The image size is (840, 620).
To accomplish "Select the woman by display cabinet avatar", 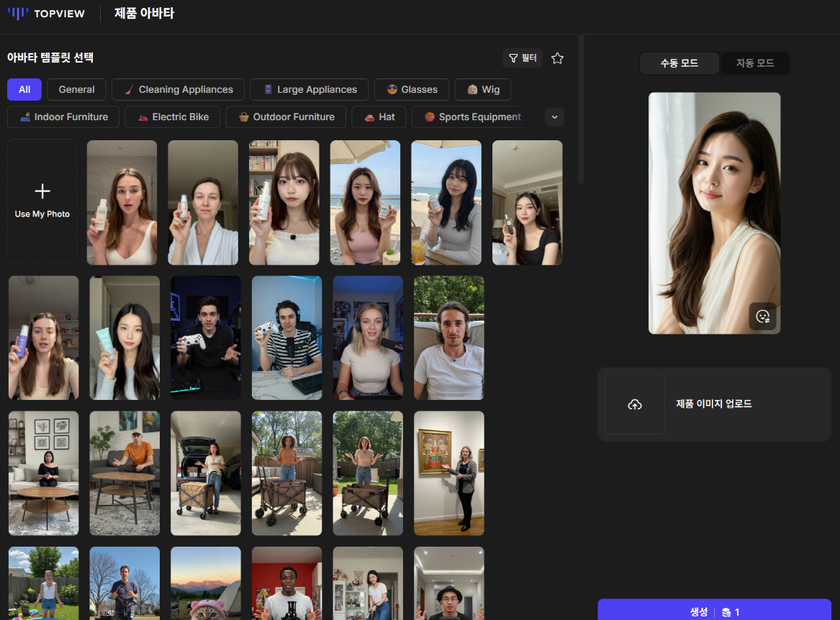I will 368,583.
